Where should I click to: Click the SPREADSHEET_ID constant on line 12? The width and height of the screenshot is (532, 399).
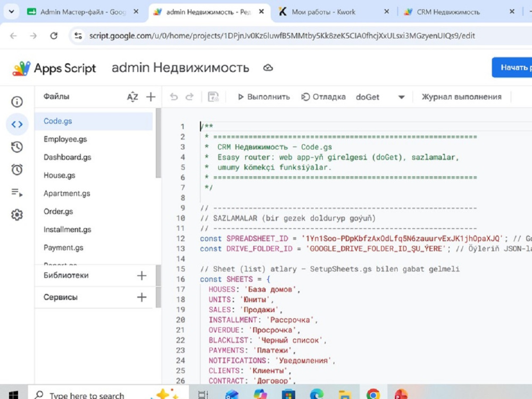(x=257, y=238)
